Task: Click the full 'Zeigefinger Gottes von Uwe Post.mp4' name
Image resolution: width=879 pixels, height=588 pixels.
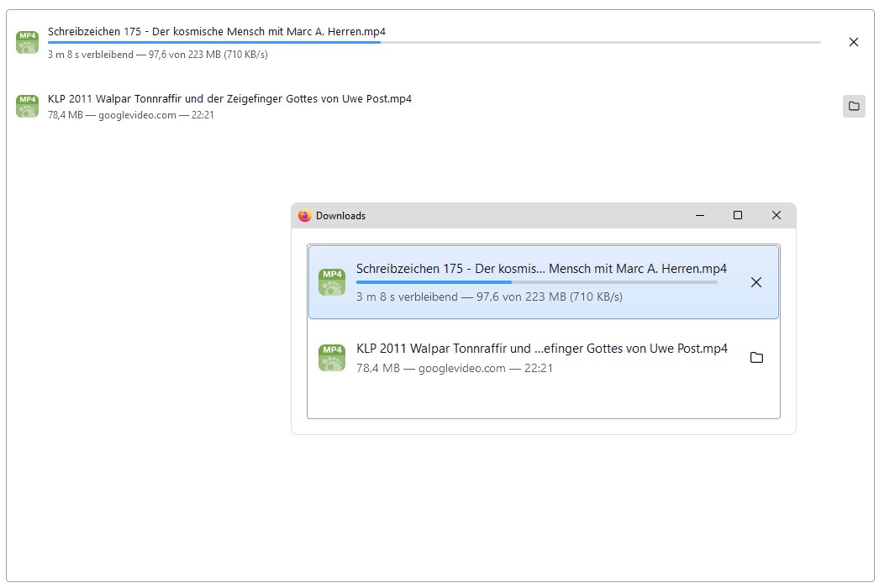Action: (229, 98)
